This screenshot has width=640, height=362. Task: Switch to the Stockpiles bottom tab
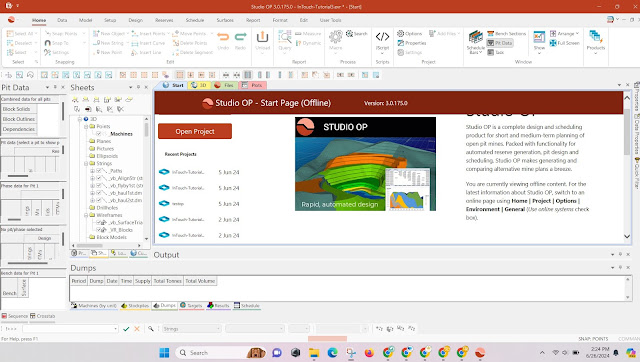tap(135, 306)
